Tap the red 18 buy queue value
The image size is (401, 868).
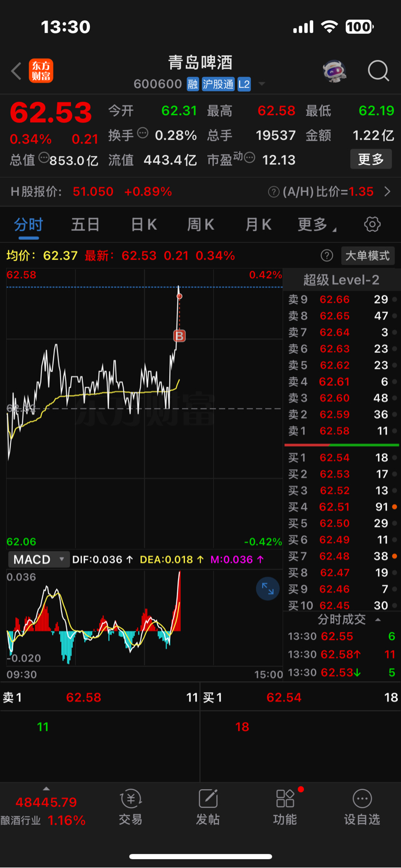click(242, 727)
